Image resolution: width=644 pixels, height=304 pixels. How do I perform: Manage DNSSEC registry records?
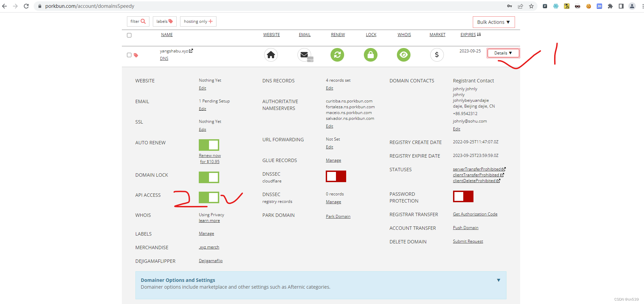coord(334,202)
